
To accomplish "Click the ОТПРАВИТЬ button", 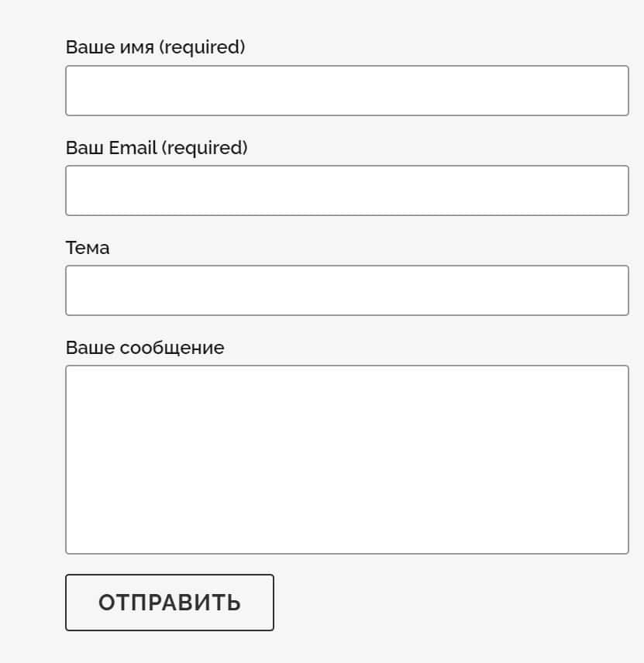I will 169,603.
